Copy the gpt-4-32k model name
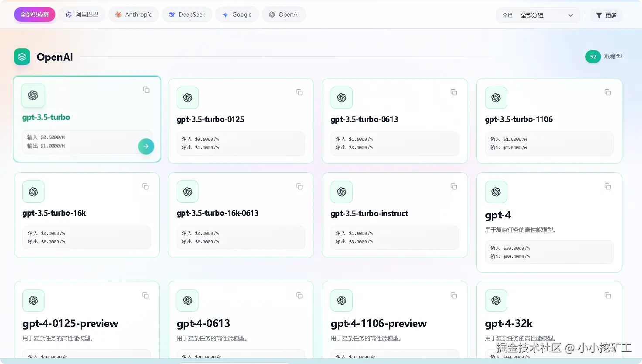642x364 pixels. (x=608, y=296)
